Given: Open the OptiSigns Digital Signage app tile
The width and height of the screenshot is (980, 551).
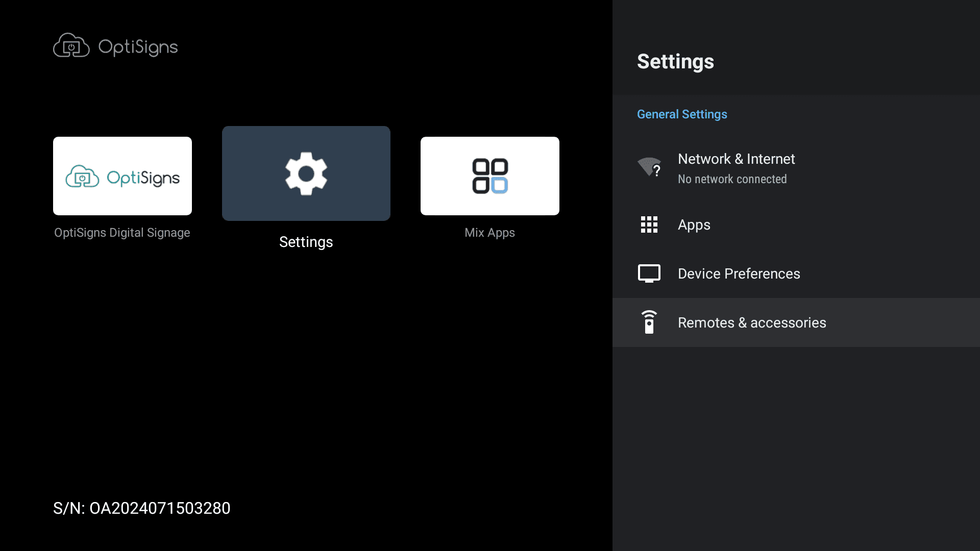Looking at the screenshot, I should [122, 176].
